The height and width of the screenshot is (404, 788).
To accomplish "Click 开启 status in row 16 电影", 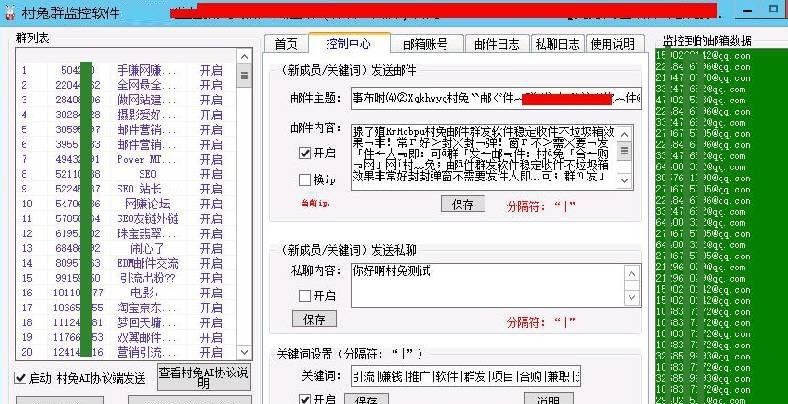I will pyautogui.click(x=211, y=292).
